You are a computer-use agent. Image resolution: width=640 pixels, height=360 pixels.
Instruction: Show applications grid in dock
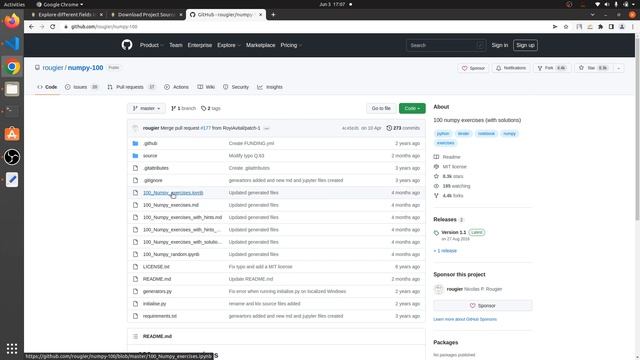pos(12,349)
